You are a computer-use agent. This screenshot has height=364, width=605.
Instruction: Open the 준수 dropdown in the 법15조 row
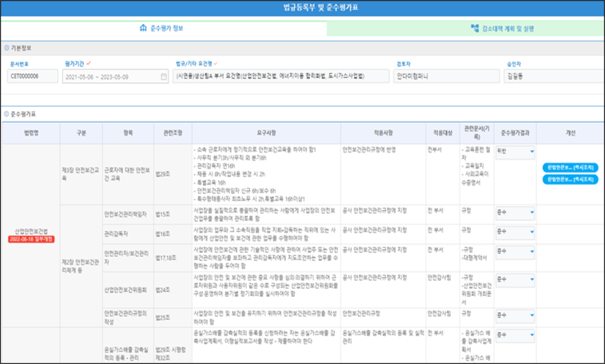pos(515,212)
